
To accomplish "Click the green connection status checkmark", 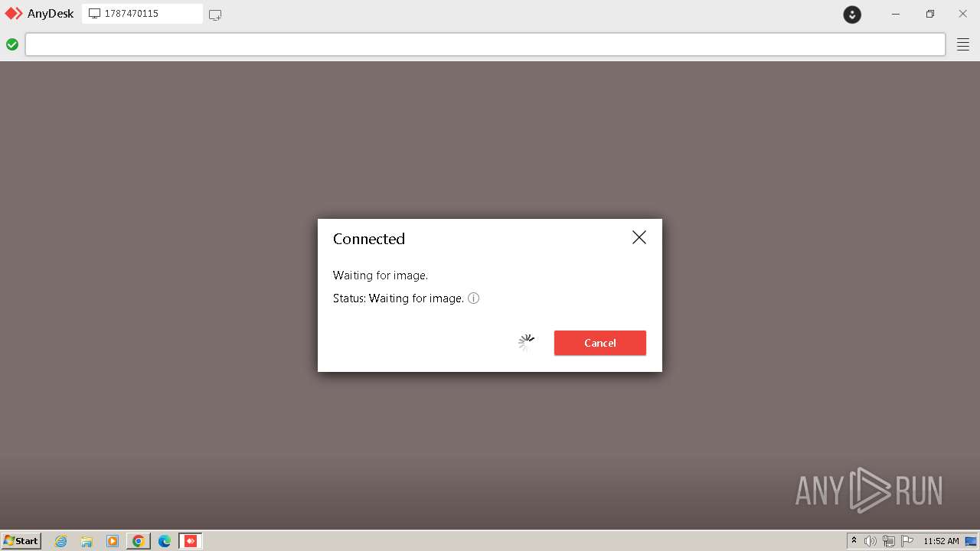I will click(x=12, y=44).
